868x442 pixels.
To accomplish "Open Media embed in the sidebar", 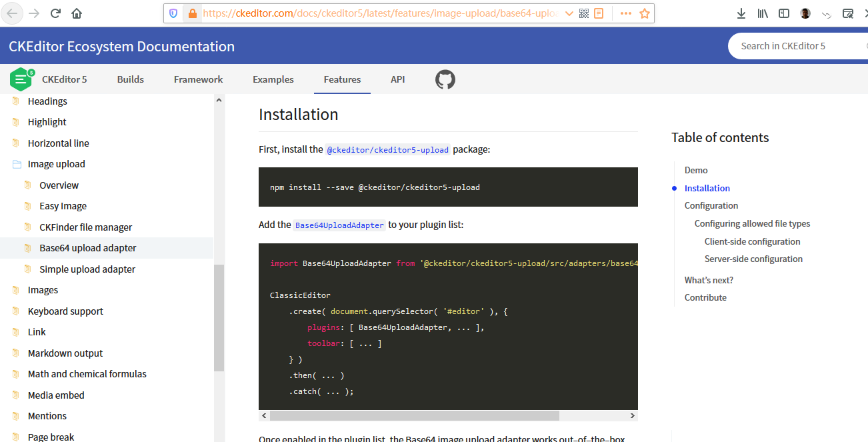I will (x=56, y=395).
